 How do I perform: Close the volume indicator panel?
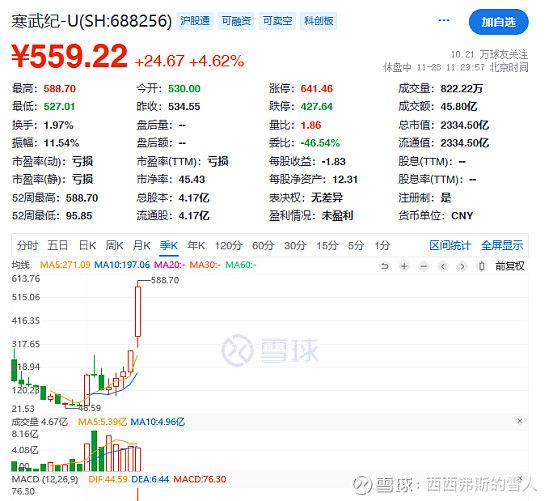pos(520,420)
